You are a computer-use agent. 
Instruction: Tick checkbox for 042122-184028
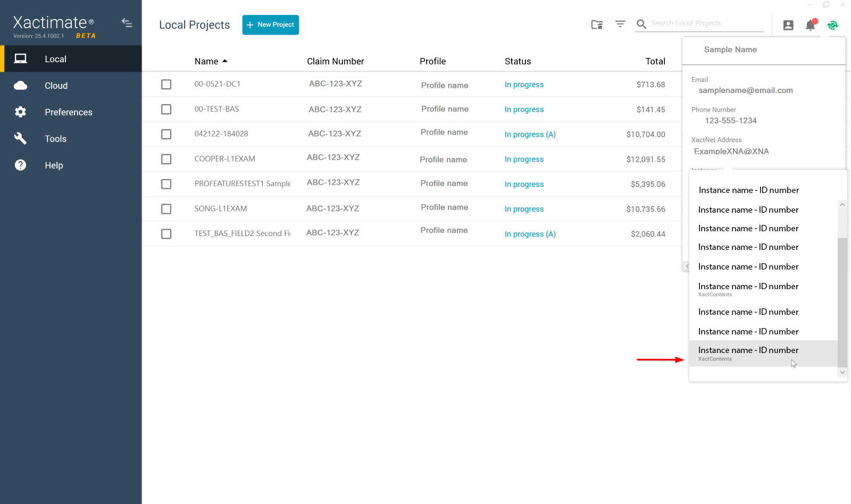(x=166, y=134)
